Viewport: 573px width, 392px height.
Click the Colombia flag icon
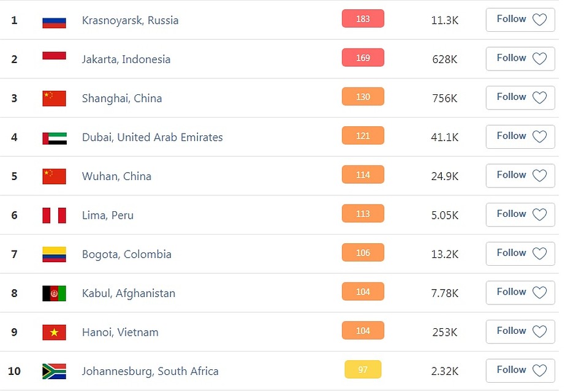[x=54, y=254]
